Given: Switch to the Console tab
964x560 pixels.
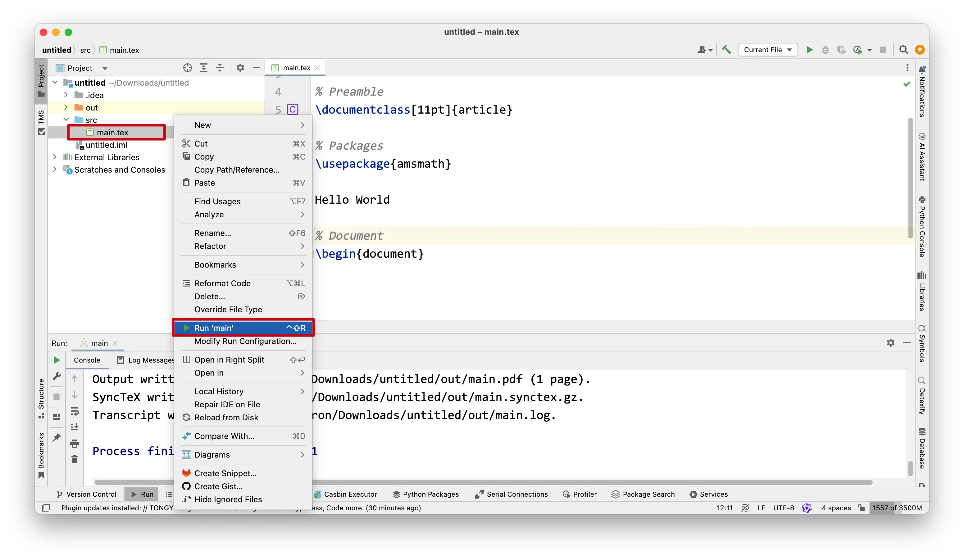Looking at the screenshot, I should pos(87,360).
